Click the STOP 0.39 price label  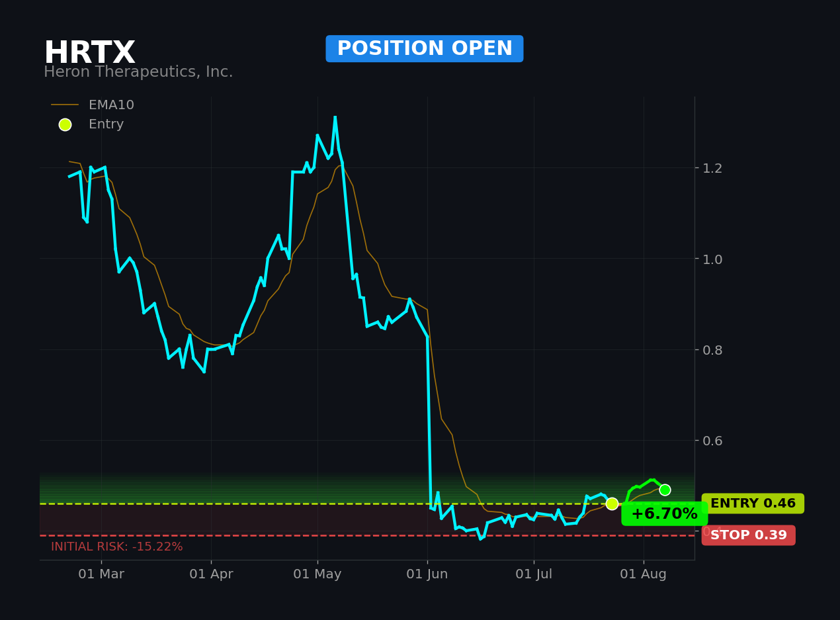(x=749, y=535)
